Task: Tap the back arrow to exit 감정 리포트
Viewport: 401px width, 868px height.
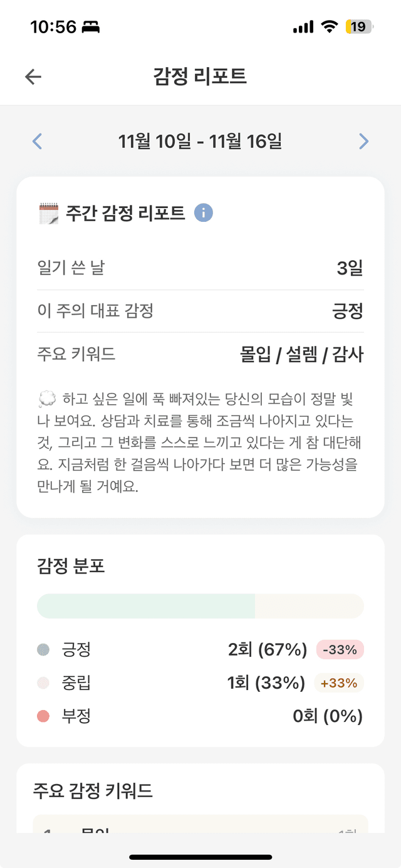Action: (32, 76)
